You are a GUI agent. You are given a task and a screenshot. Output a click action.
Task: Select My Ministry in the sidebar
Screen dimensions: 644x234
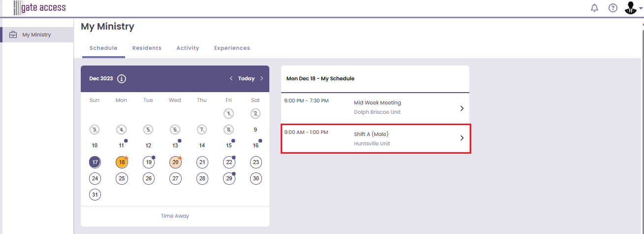tap(37, 34)
